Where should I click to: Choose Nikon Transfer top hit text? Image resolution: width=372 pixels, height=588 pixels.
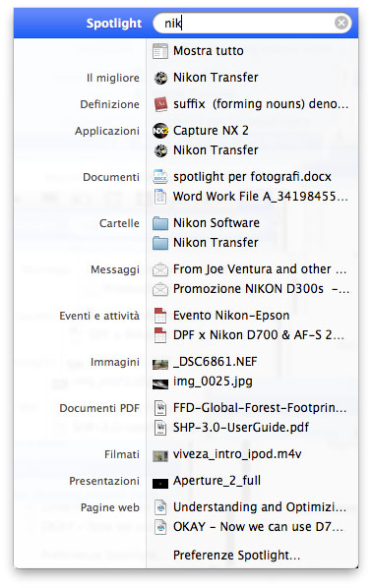coord(216,78)
